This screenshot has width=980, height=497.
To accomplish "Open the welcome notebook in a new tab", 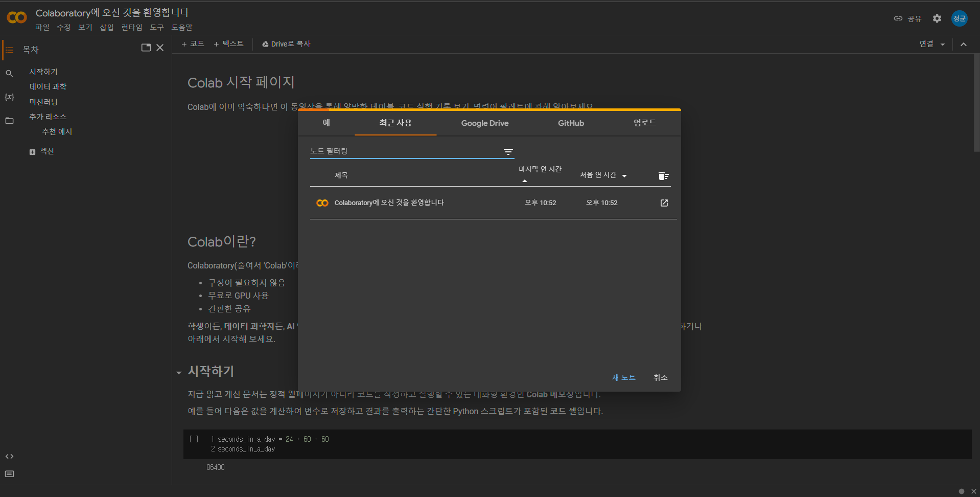I will 664,203.
